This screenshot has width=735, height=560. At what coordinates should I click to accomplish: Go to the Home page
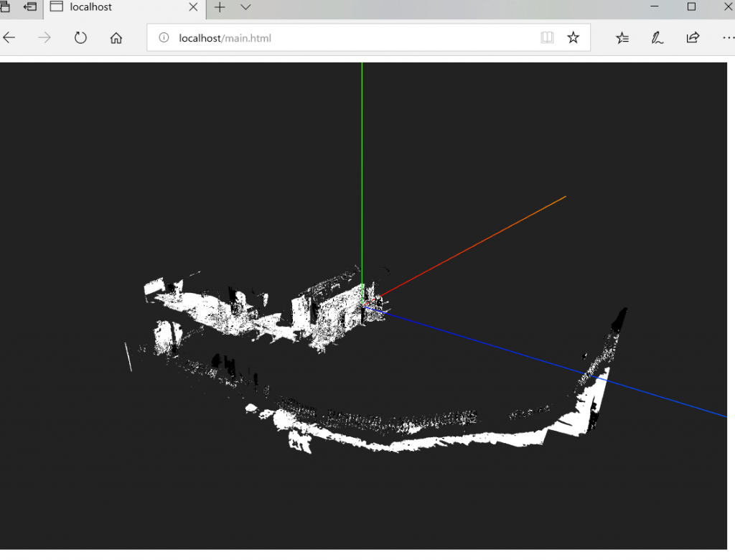pyautogui.click(x=116, y=38)
